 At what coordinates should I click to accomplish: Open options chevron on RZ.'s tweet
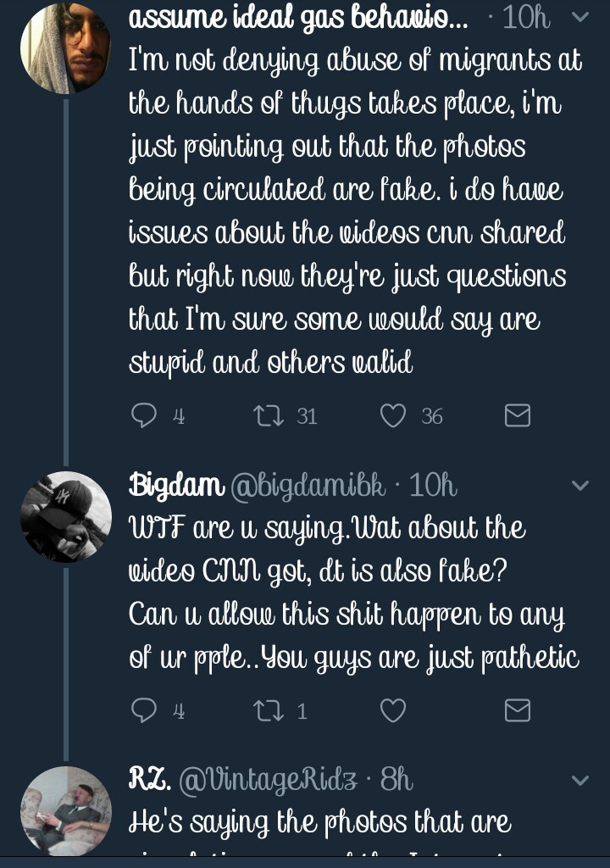580,780
